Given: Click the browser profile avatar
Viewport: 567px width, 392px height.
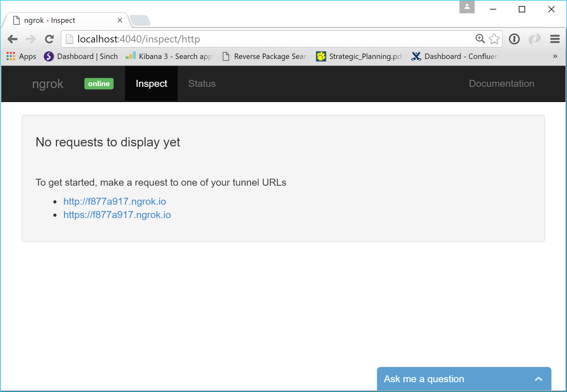Looking at the screenshot, I should point(467,7).
